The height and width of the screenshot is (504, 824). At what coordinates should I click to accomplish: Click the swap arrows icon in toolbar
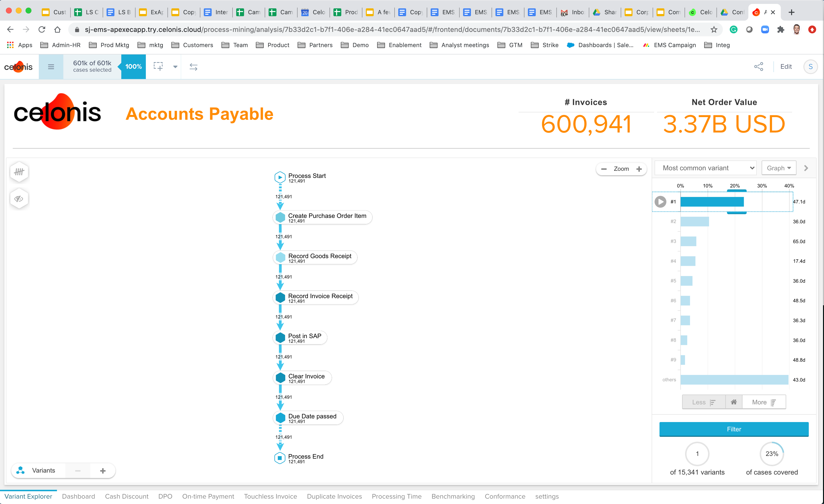click(x=193, y=67)
